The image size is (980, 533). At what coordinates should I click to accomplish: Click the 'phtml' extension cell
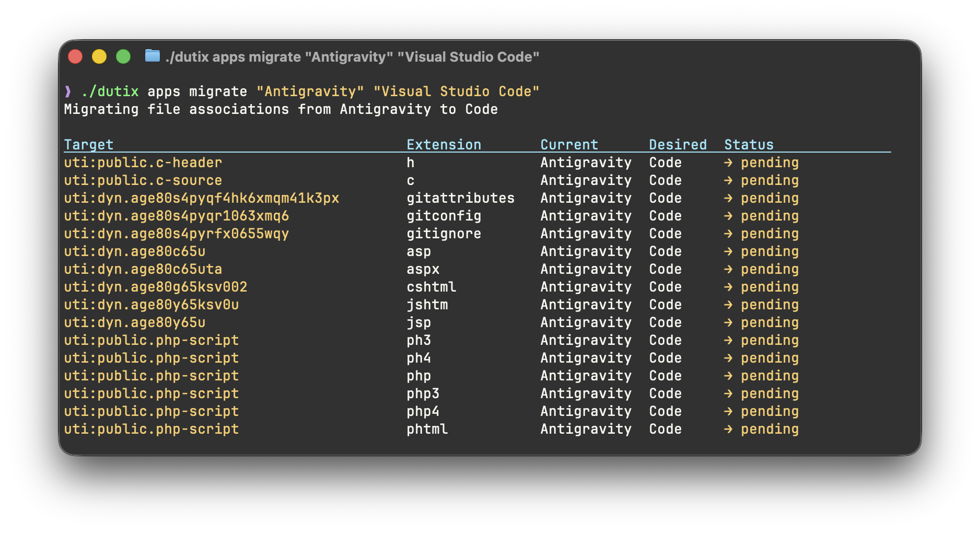tap(427, 429)
